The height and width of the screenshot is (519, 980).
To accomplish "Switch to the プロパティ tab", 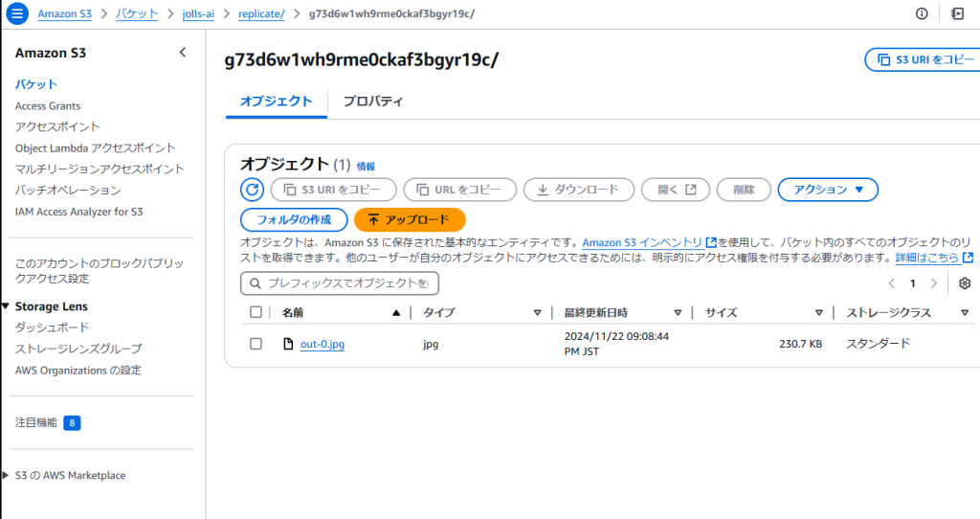I will click(372, 101).
